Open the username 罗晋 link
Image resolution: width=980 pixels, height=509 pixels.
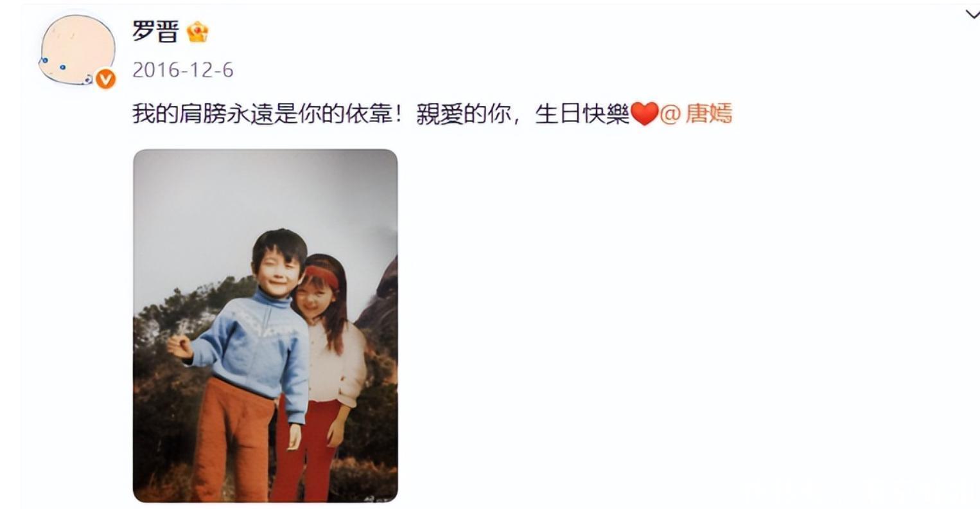pos(155,31)
